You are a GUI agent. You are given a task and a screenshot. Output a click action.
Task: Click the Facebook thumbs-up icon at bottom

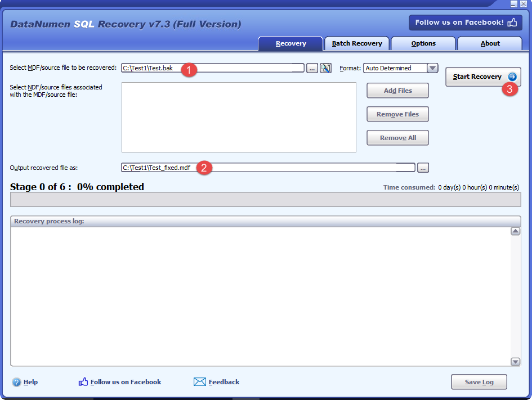coord(83,382)
